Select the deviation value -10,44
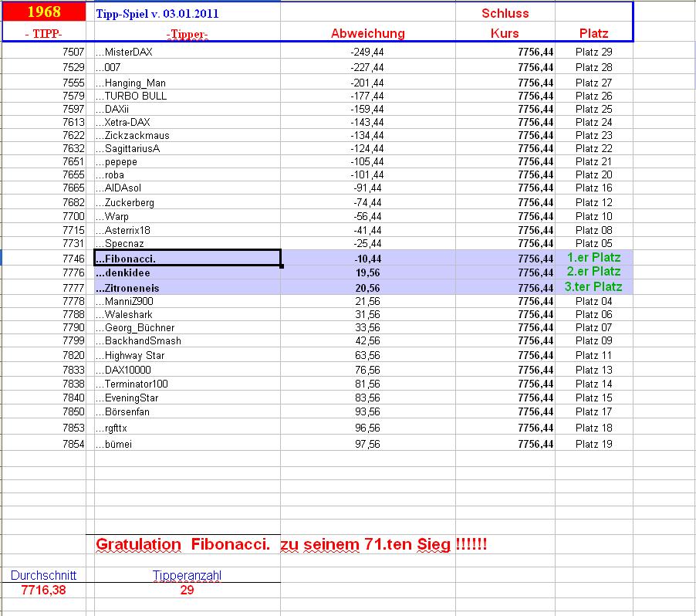Image resolution: width=696 pixels, height=616 pixels. click(368, 259)
